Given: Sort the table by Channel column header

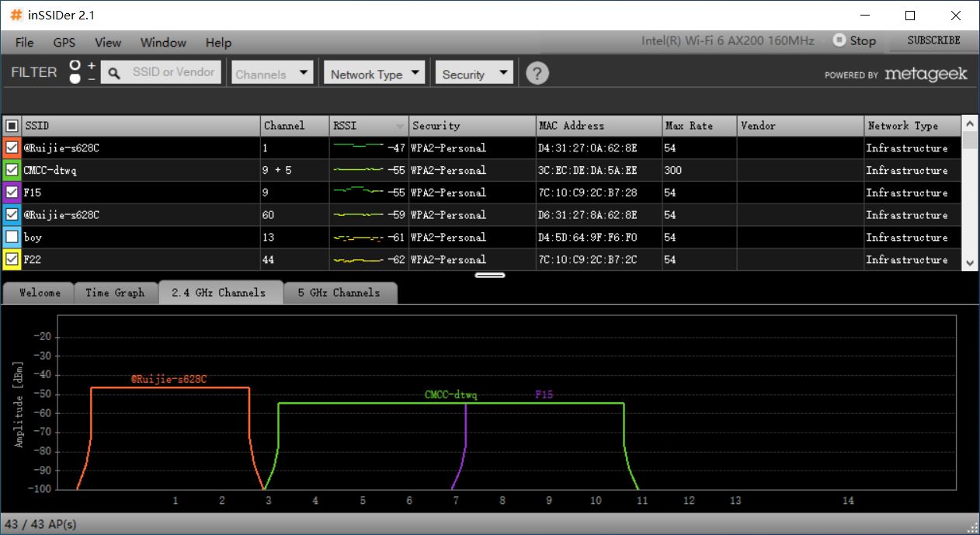Looking at the screenshot, I should click(295, 126).
